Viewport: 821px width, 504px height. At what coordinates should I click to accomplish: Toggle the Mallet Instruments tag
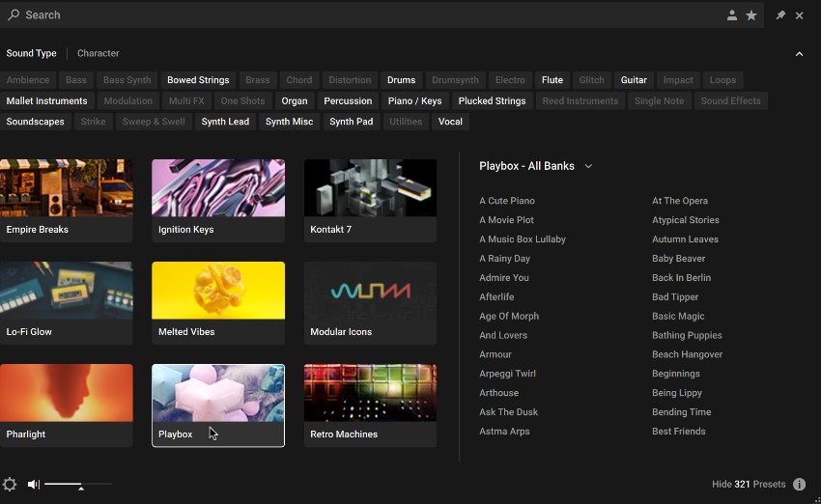[46, 101]
